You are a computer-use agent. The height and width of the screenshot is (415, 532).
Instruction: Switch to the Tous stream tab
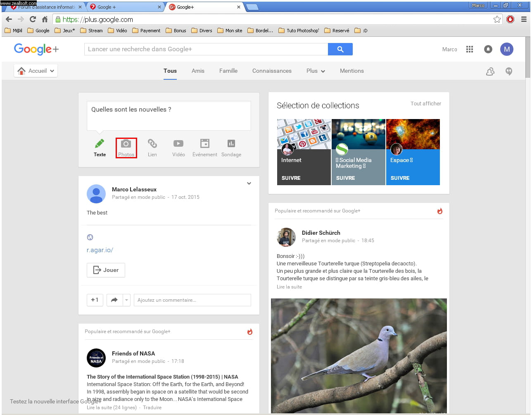coord(170,71)
